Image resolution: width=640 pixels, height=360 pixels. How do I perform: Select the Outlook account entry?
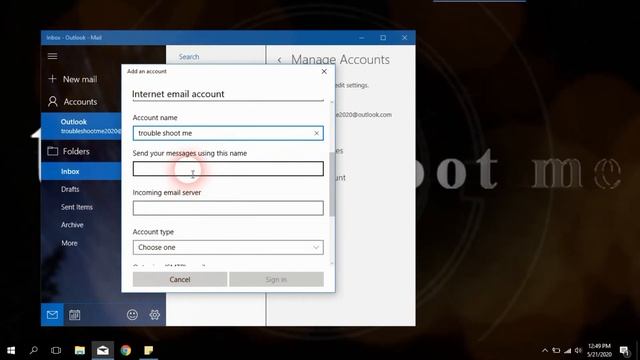click(81, 126)
